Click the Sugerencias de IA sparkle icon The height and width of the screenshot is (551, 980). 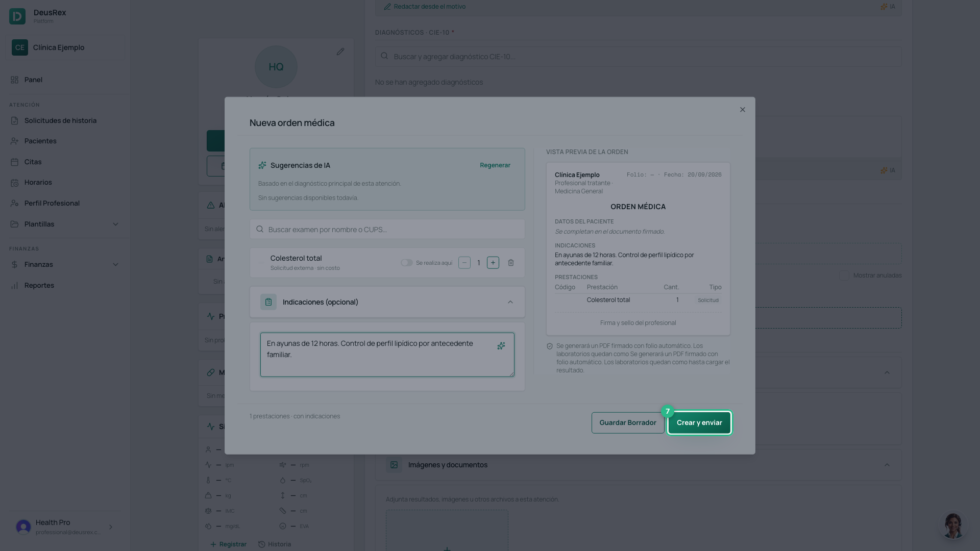[262, 165]
